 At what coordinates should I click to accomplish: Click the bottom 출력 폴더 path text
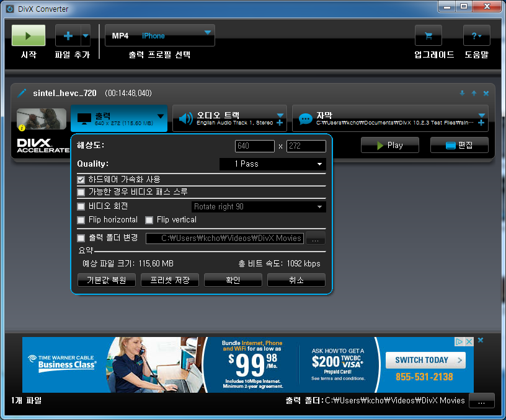pos(375,401)
